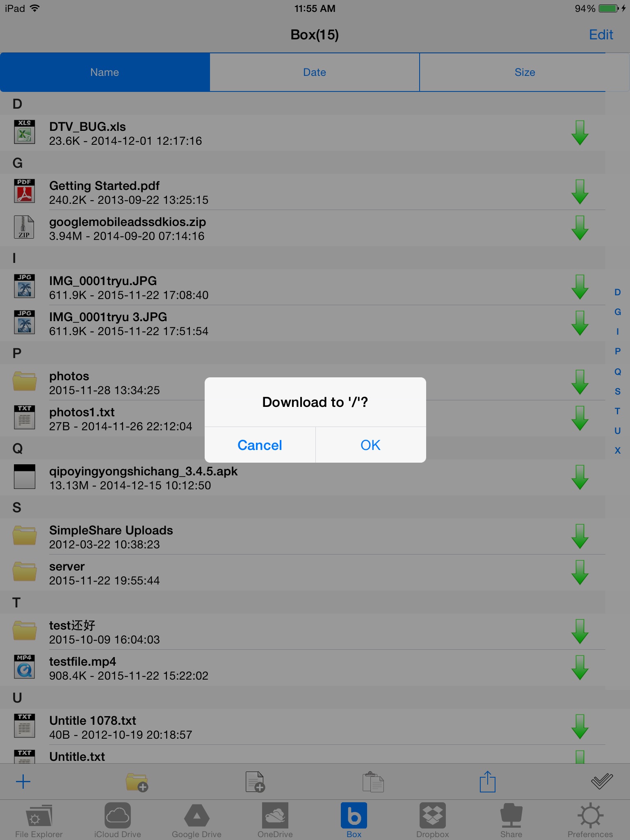Confirm the download with OK
The height and width of the screenshot is (840, 630).
pos(370,445)
